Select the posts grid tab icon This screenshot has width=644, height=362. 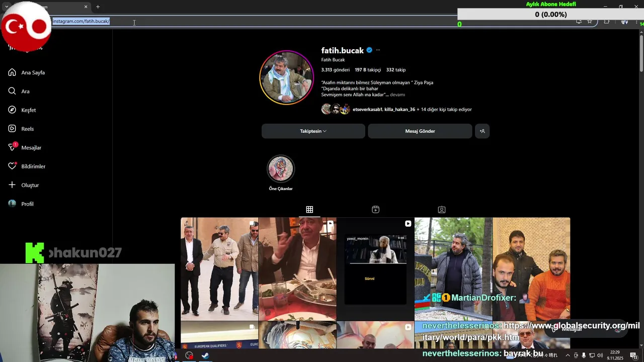point(309,210)
